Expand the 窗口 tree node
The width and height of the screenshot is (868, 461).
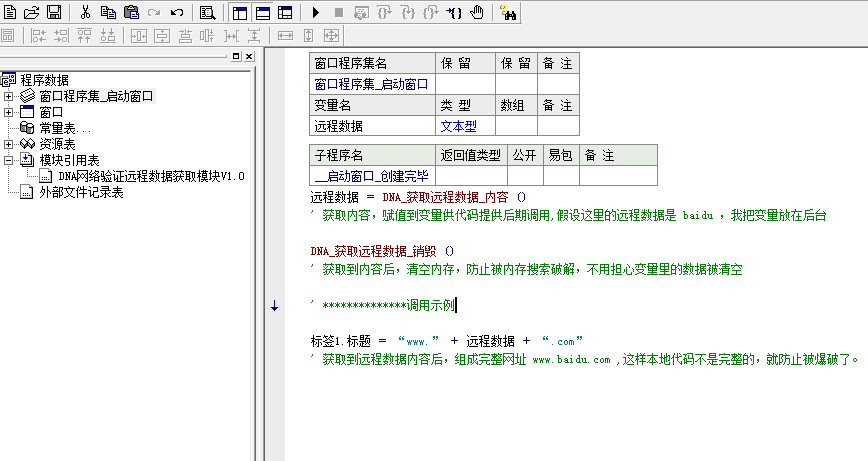(8, 112)
